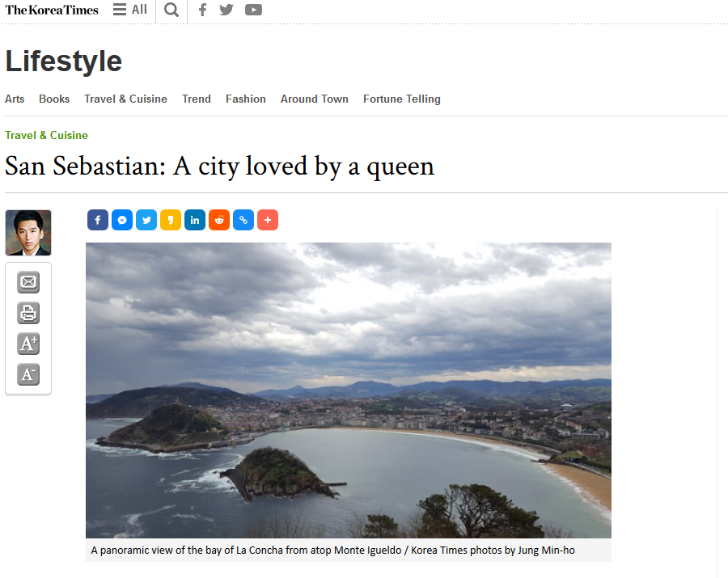Open the Travel & Cuisine tab
Image resolution: width=728 pixels, height=578 pixels.
click(x=126, y=99)
